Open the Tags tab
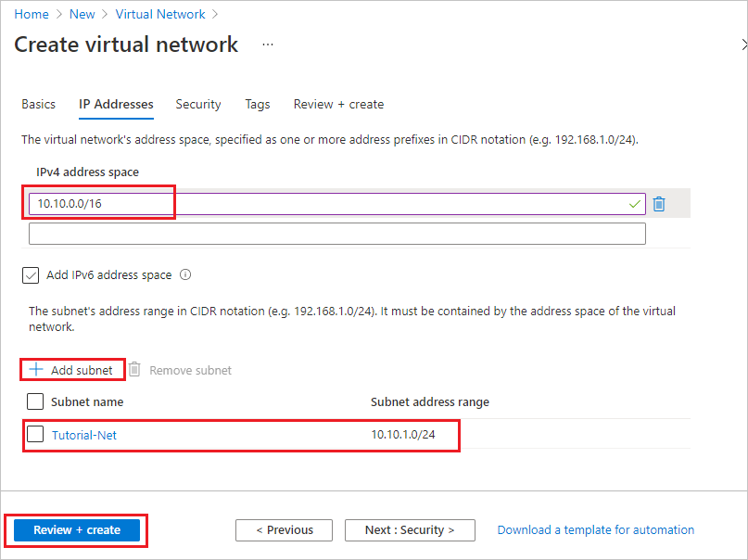Image resolution: width=748 pixels, height=560 pixels. tap(257, 104)
